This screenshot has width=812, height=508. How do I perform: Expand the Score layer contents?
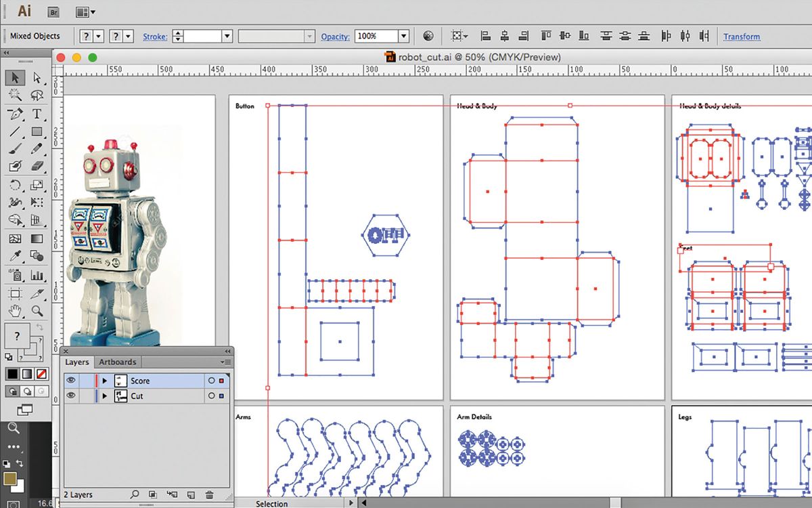(x=104, y=381)
